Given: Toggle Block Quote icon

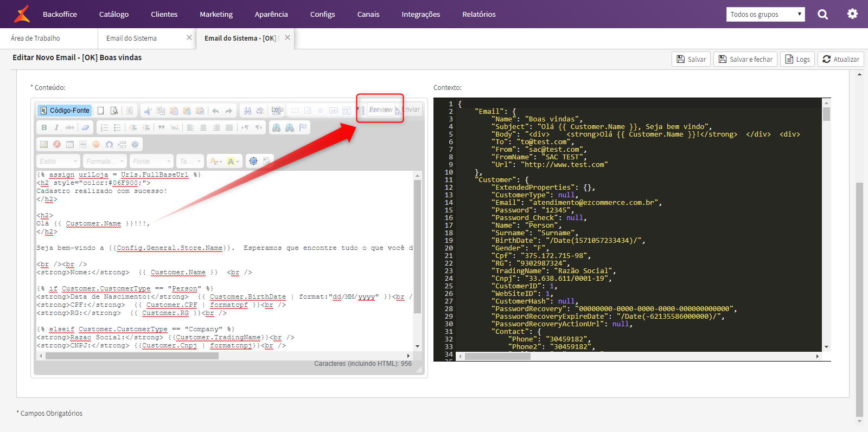Looking at the screenshot, I should coord(161,127).
